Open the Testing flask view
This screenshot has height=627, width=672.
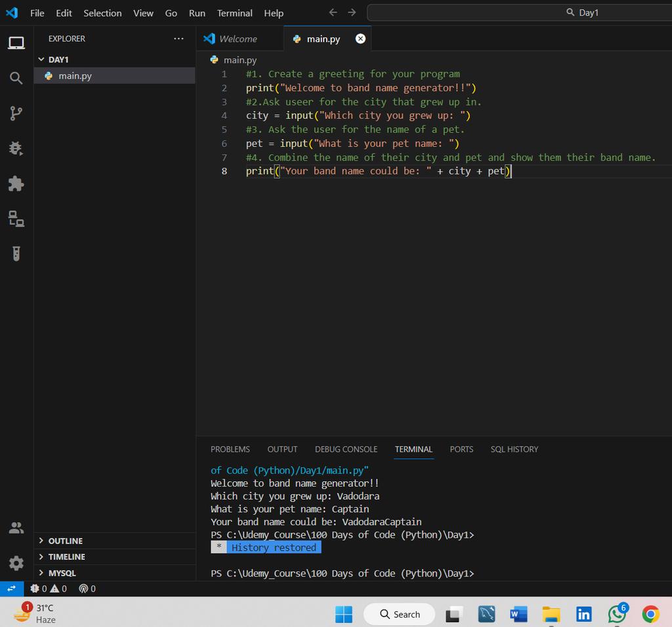(16, 254)
